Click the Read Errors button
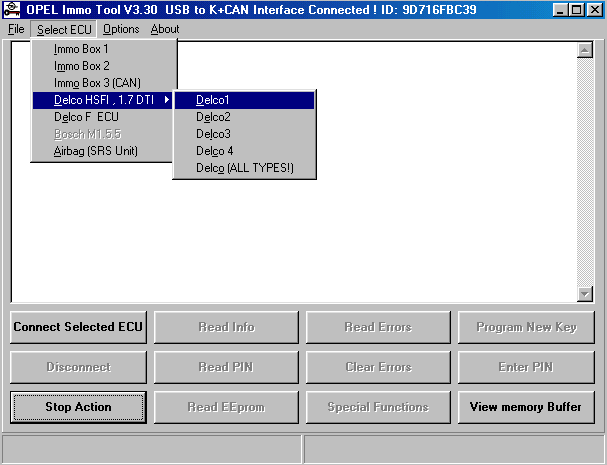This screenshot has width=607, height=465. (378, 327)
